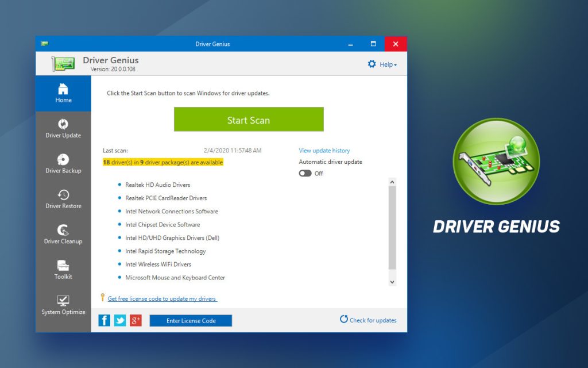Click the Google+ sharing icon
588x368 pixels.
135,320
